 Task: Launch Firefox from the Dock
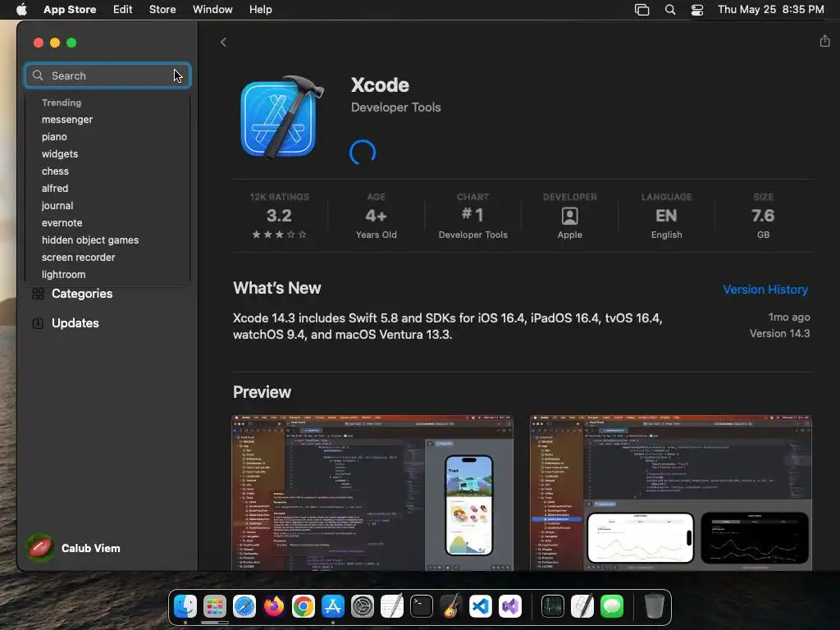point(274,606)
